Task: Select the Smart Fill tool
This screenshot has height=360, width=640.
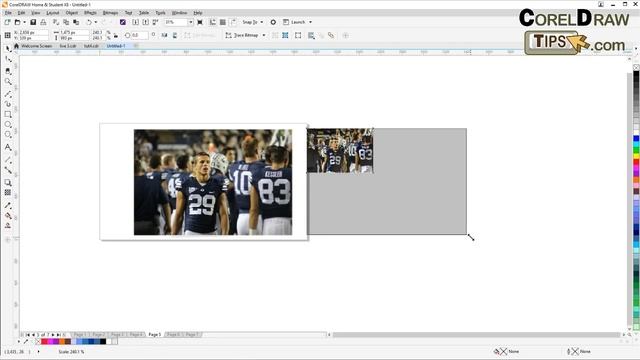Action: (8, 226)
